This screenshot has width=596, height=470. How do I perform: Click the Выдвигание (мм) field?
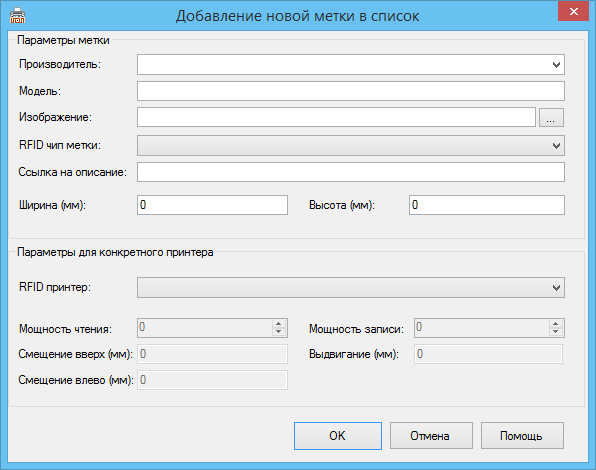click(488, 354)
